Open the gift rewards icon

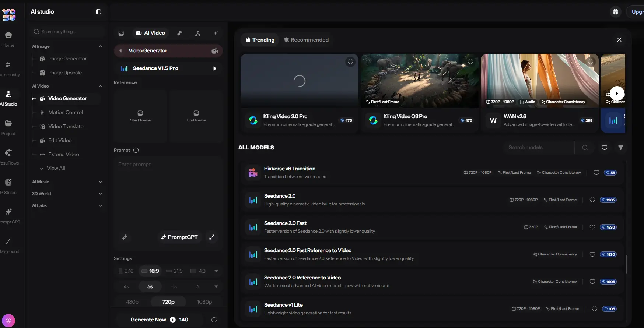coord(616,12)
